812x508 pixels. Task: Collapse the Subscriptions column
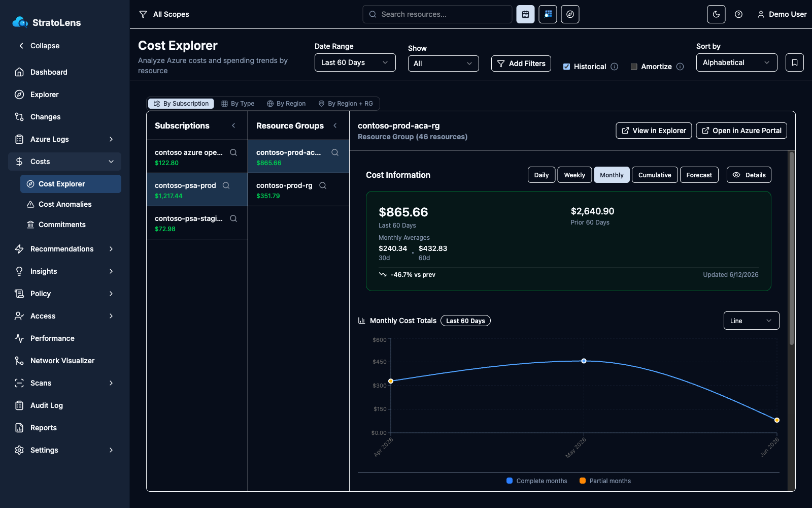pos(233,125)
